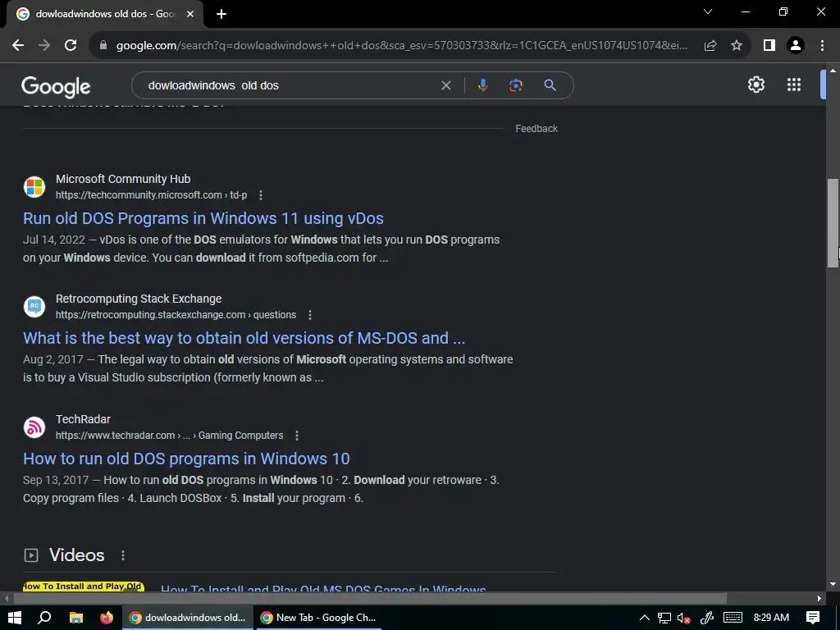Select the dowloadwindows old dos browser tab
This screenshot has height=630, width=840.
tap(106, 14)
